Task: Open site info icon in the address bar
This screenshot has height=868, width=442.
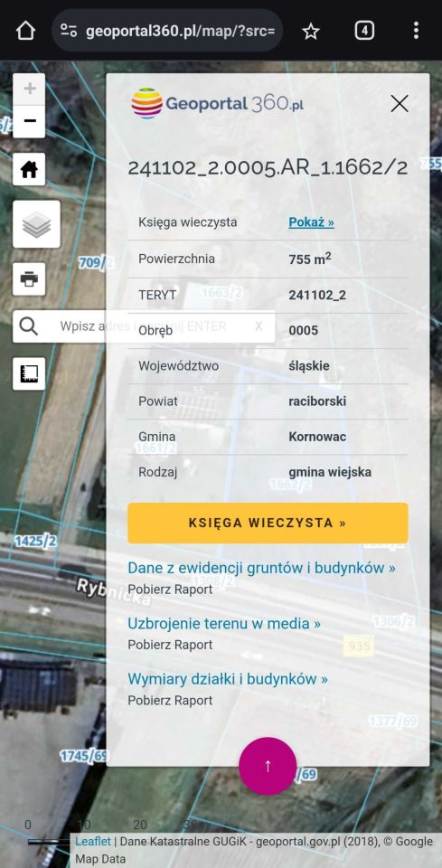Action: [x=69, y=31]
